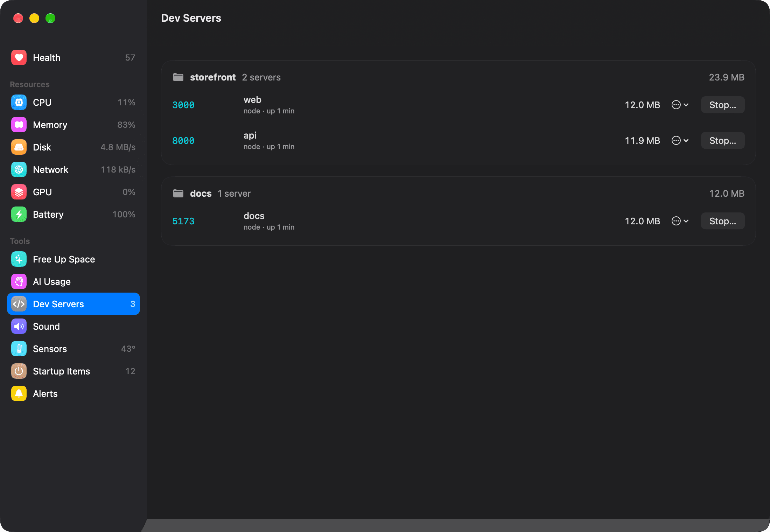
Task: Click the api server name
Action: pos(250,135)
